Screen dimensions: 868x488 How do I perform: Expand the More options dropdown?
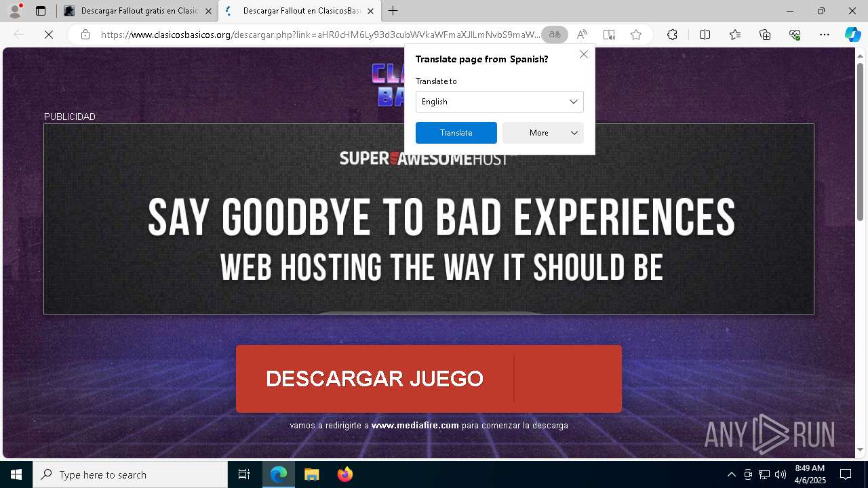click(x=543, y=133)
